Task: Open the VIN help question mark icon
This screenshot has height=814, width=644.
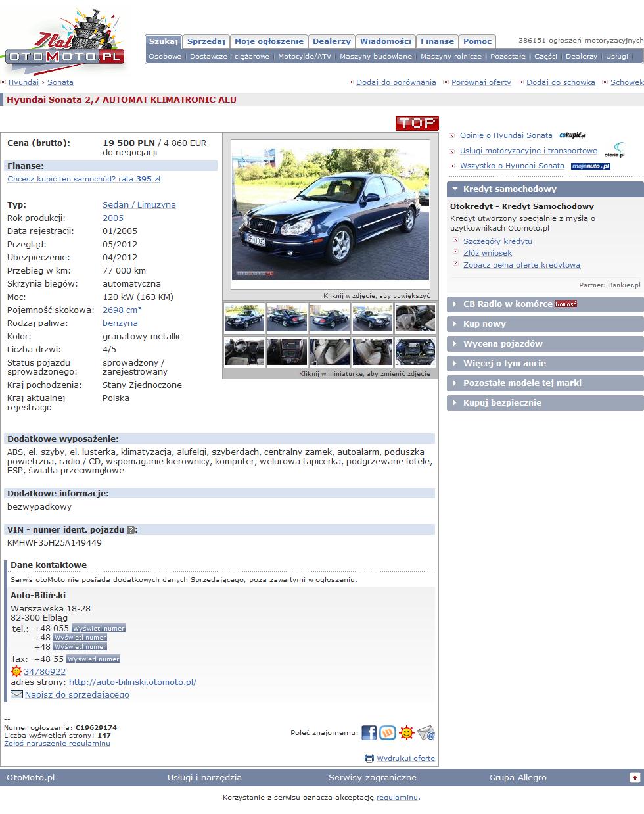Action: coord(131,529)
